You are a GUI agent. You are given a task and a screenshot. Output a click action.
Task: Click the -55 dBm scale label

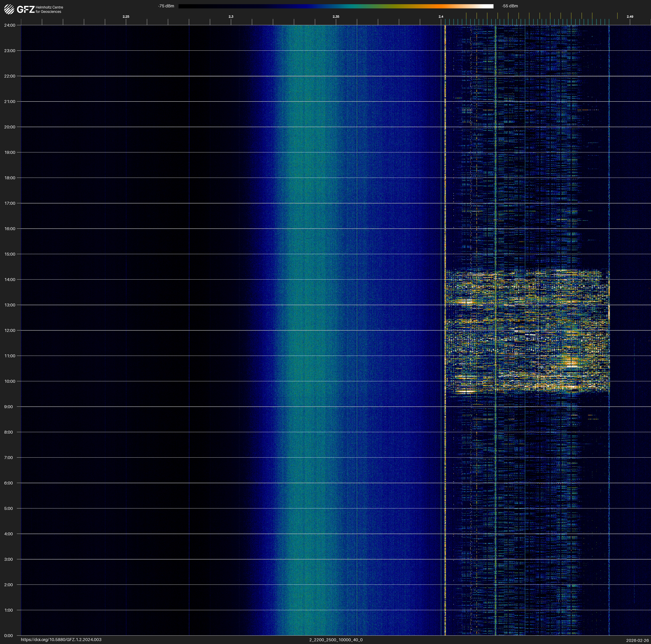[510, 6]
